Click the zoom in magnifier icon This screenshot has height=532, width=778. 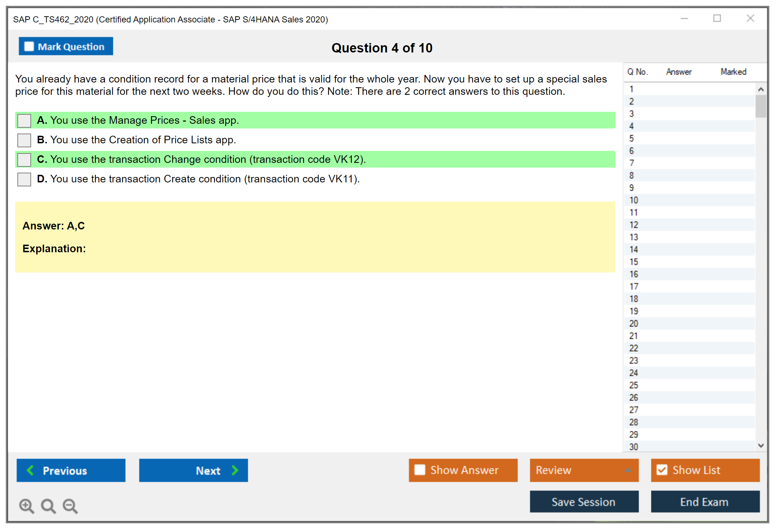[26, 506]
